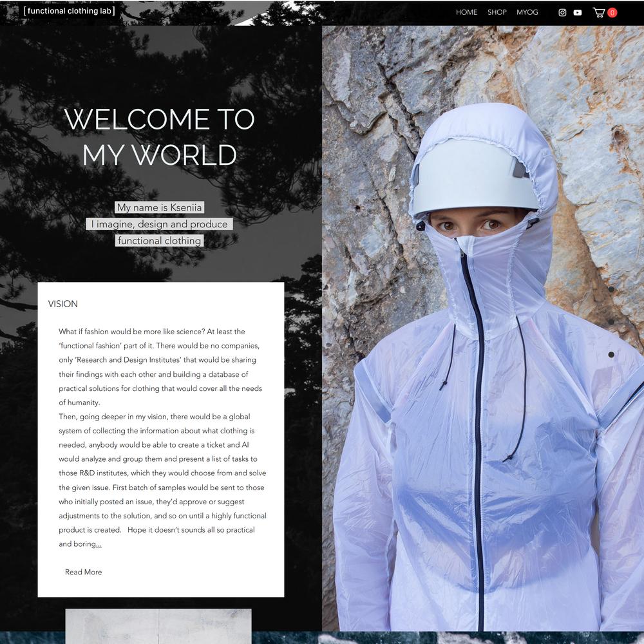Screen dimensions: 644x644
Task: Open the white jacket hero photo
Action: coord(483,328)
